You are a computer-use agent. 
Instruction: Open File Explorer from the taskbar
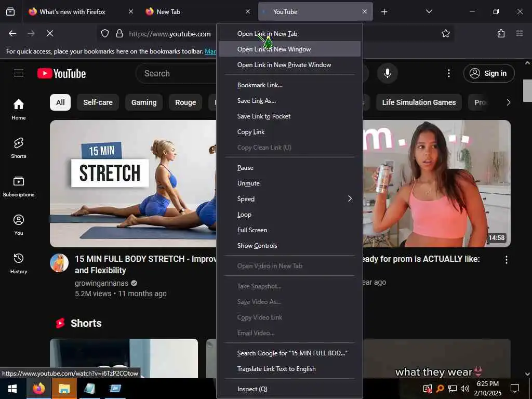click(64, 389)
